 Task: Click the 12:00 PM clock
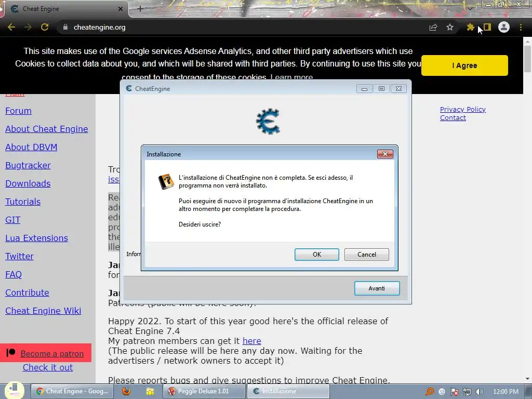pos(506,392)
